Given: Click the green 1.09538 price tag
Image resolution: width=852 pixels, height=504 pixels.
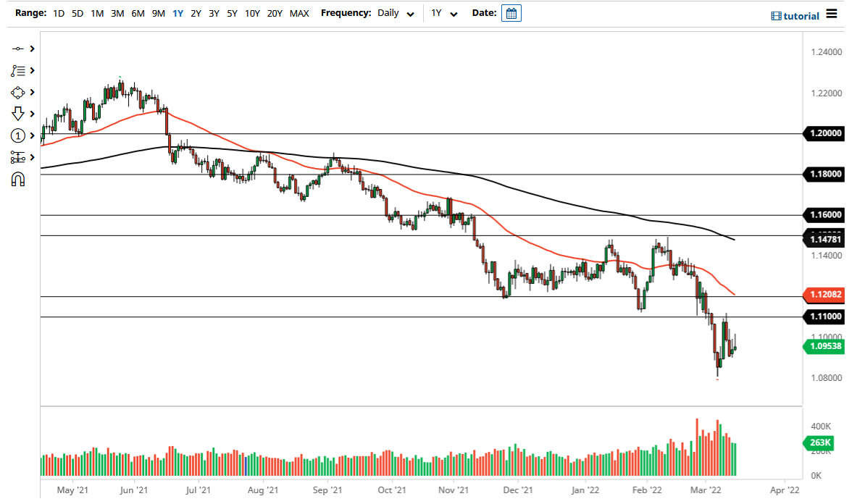Looking at the screenshot, I should point(822,347).
